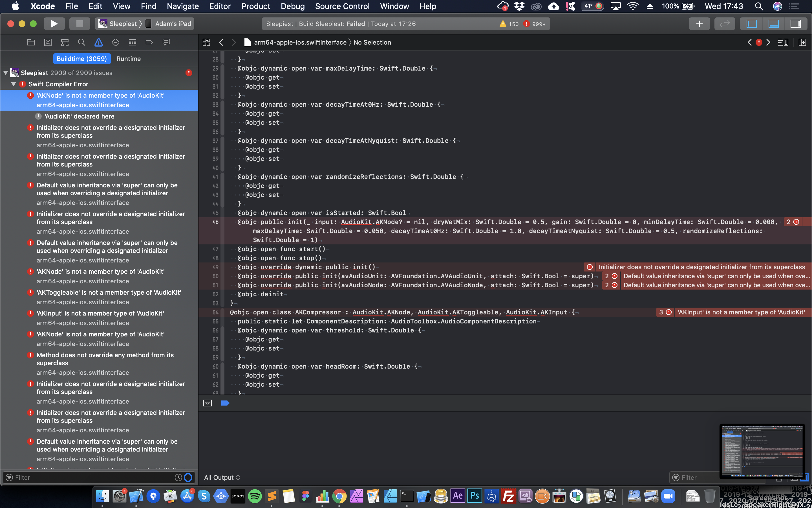Open the Navigate menu
Screen dimensions: 812x508
[x=183, y=6]
